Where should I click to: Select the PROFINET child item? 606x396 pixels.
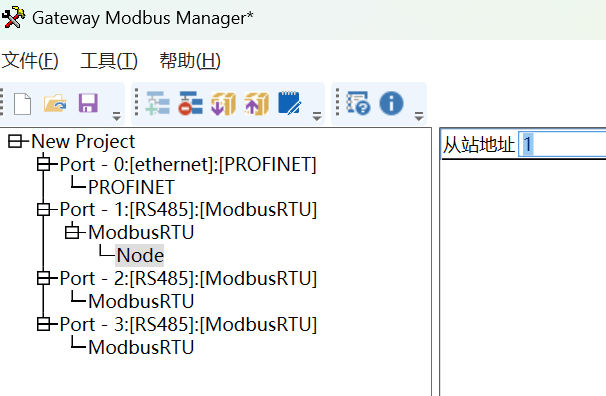[x=131, y=187]
